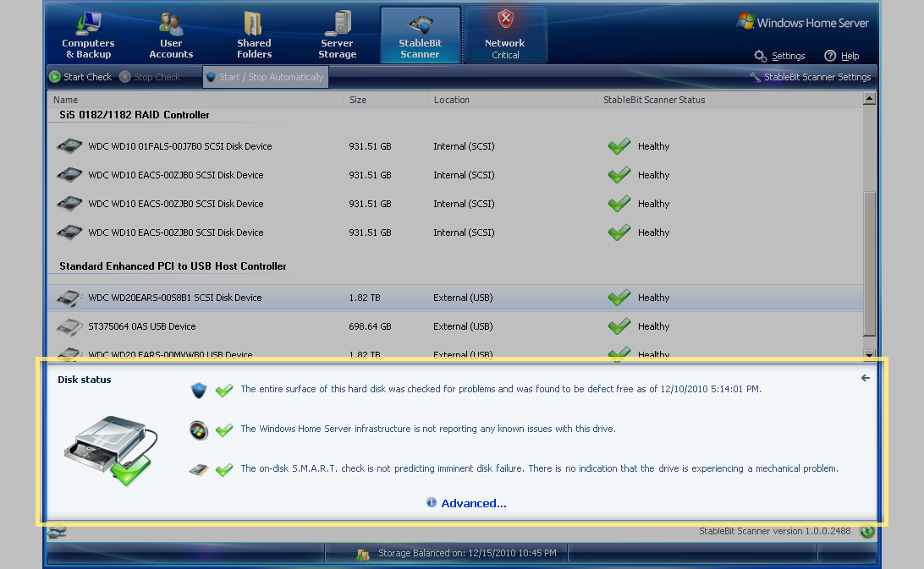Image resolution: width=924 pixels, height=569 pixels.
Task: Click Start Check button
Action: point(80,77)
